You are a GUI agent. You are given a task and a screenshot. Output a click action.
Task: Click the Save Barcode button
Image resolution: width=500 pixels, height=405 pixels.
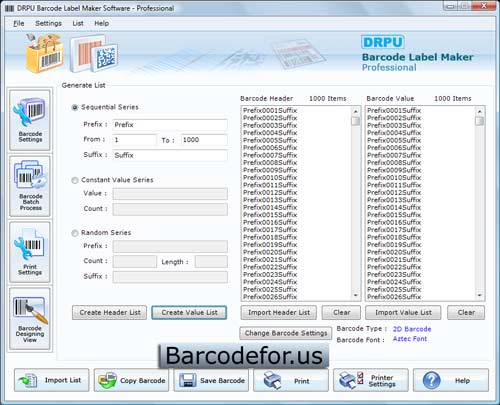(x=211, y=380)
